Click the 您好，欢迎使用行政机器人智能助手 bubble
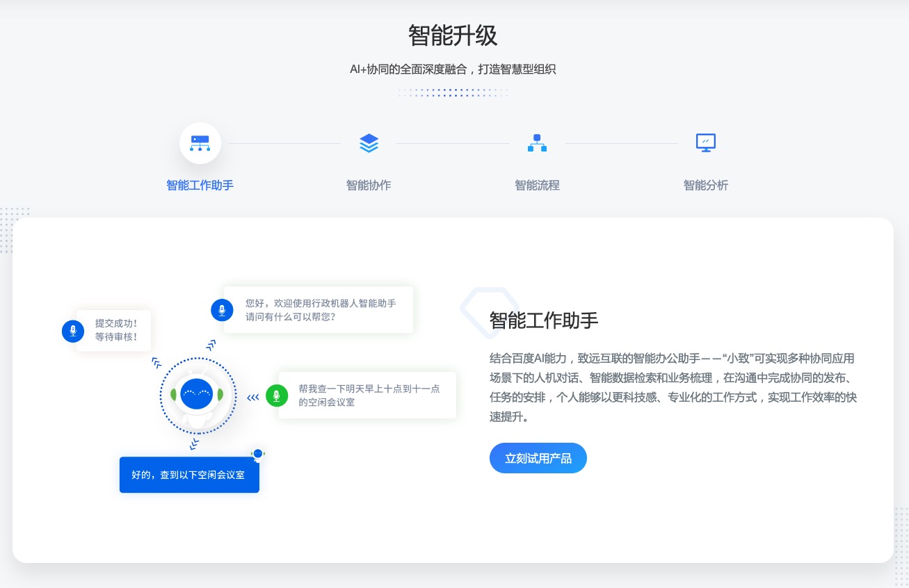Viewport: 909px width, 588px height. click(321, 310)
